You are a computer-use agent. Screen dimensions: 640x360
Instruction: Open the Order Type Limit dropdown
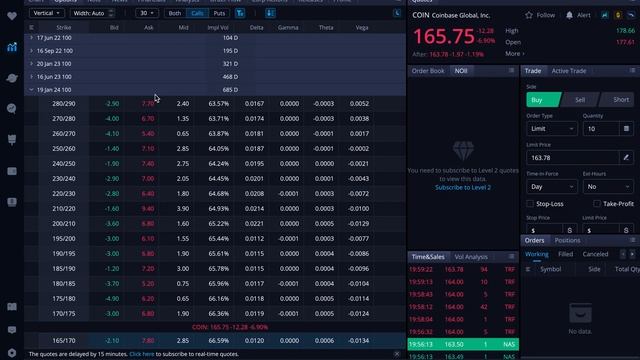click(x=552, y=129)
